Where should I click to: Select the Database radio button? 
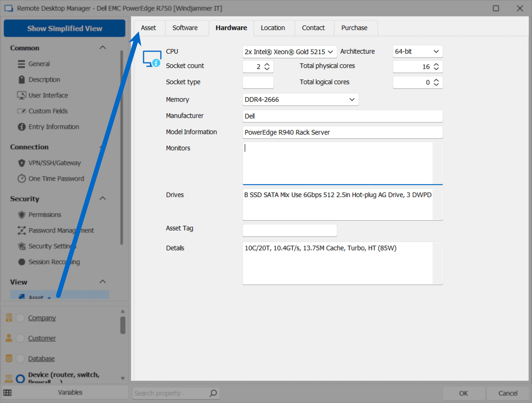[20, 359]
